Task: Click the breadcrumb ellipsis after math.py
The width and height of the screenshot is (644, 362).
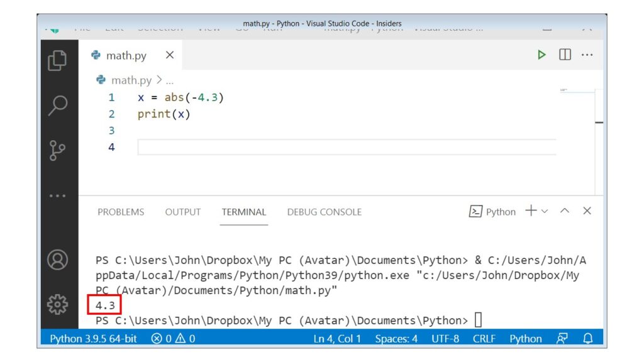Action: 170,81
